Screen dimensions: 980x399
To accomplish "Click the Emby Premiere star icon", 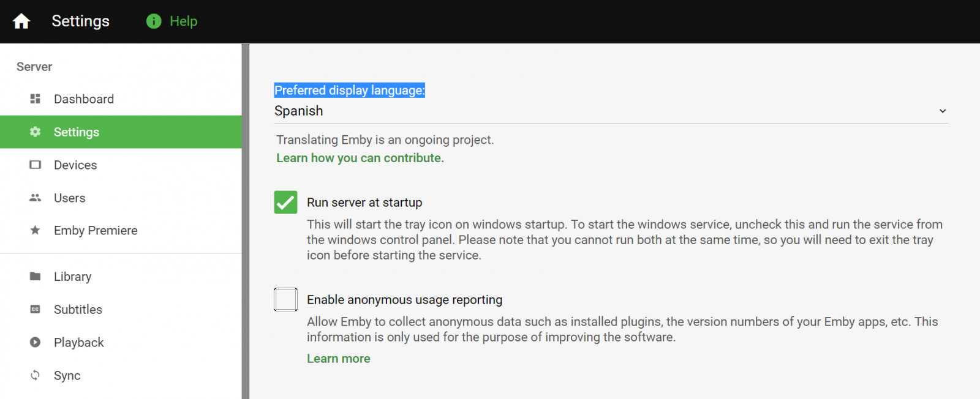I will click(36, 231).
